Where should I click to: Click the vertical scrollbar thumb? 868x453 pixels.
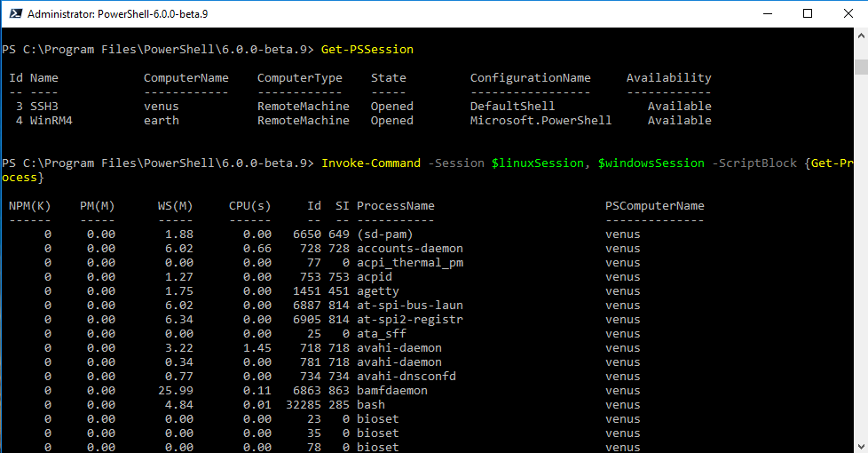click(861, 67)
